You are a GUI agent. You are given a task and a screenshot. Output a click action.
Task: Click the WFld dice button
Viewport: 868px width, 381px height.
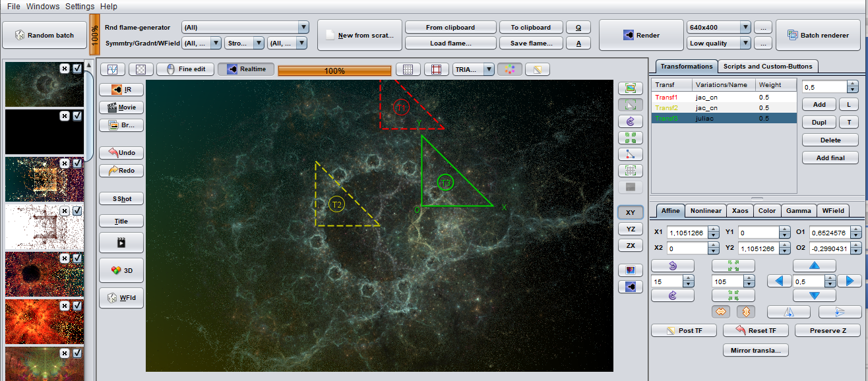tap(121, 298)
